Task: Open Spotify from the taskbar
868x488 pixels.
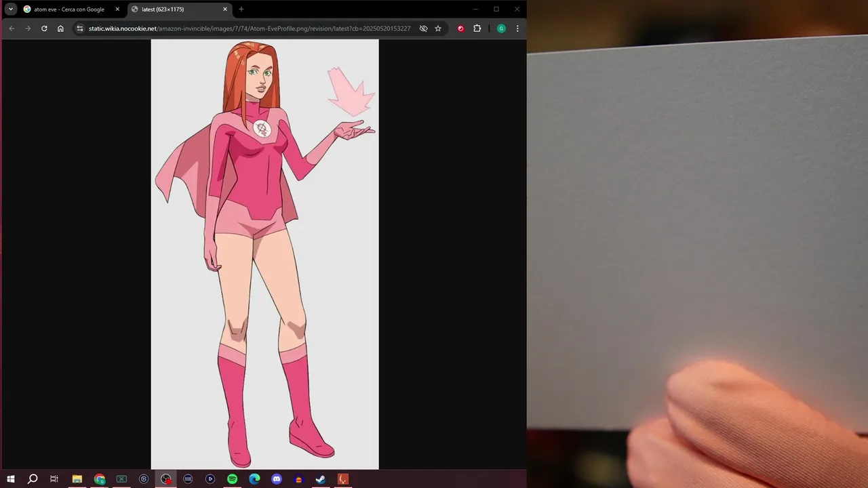Action: (233, 479)
